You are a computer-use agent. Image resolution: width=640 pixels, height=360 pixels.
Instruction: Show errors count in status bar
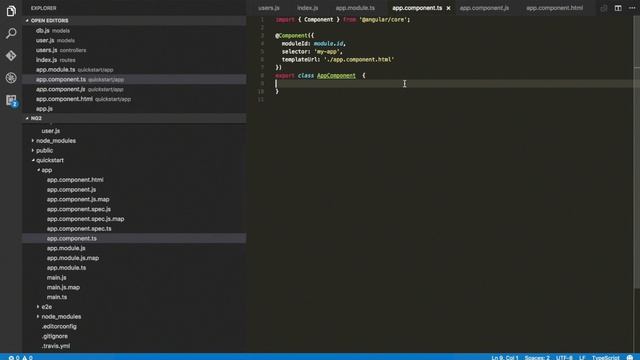pyautogui.click(x=14, y=358)
